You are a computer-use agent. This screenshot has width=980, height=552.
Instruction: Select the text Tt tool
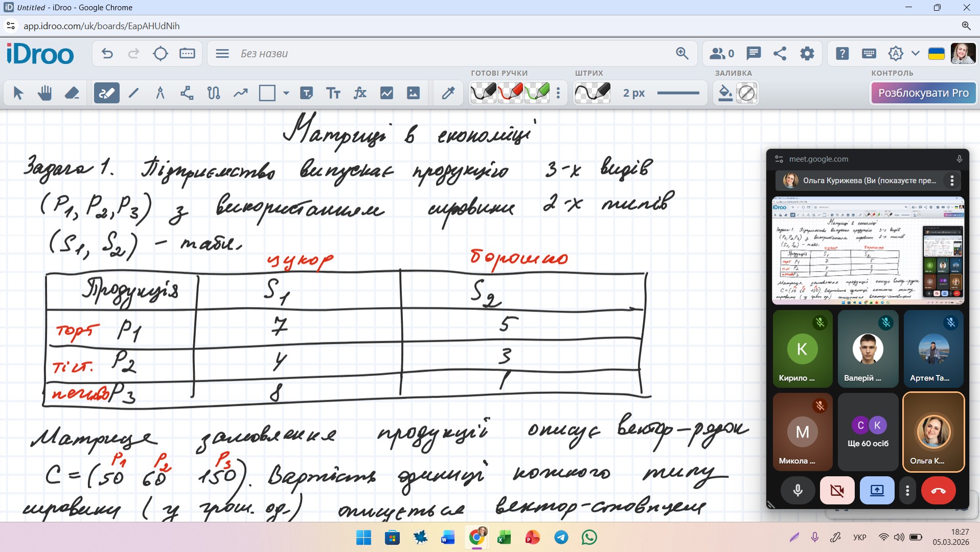(x=333, y=93)
